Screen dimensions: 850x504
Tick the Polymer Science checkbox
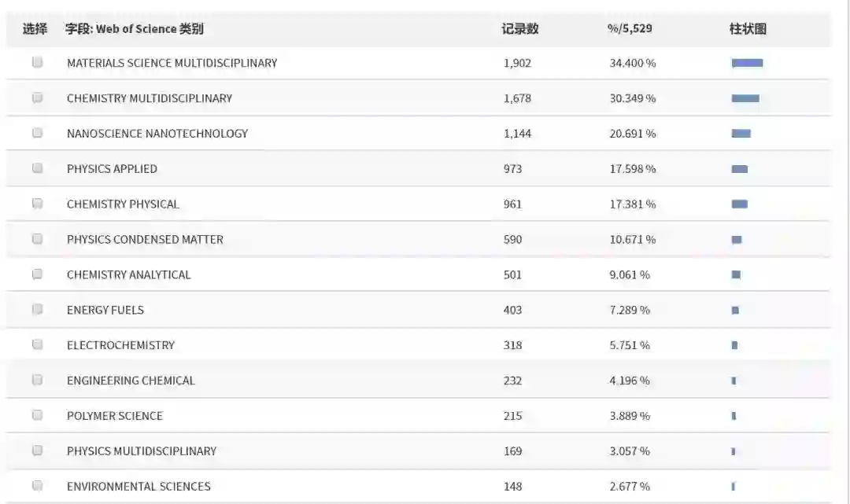point(37,415)
